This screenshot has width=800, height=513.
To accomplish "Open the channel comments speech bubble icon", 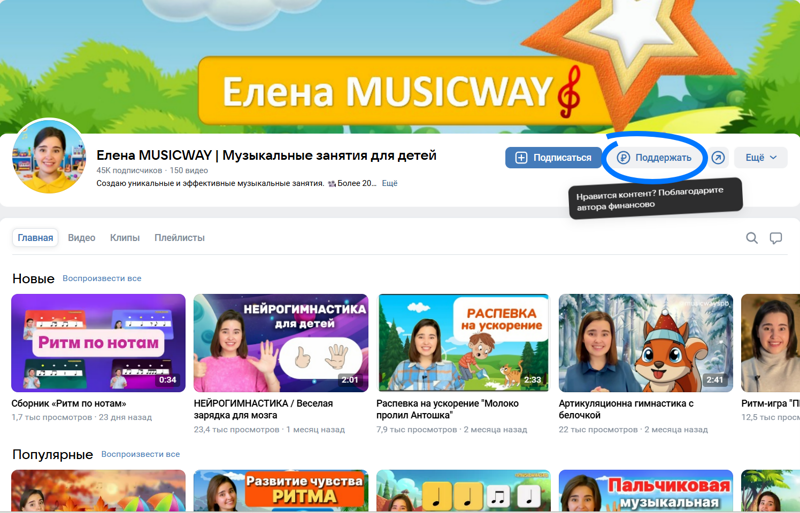I will tap(776, 238).
